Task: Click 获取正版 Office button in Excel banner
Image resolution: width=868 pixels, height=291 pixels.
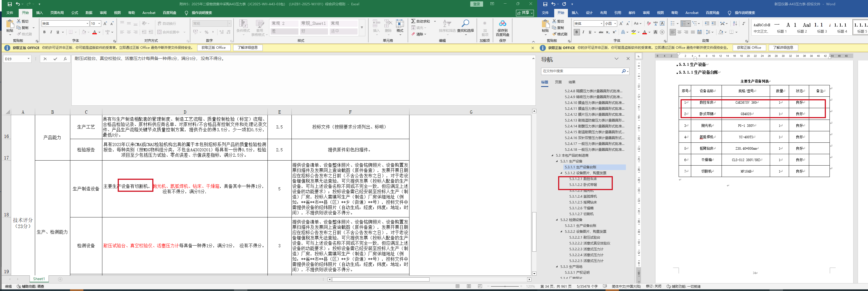Action: point(214,48)
